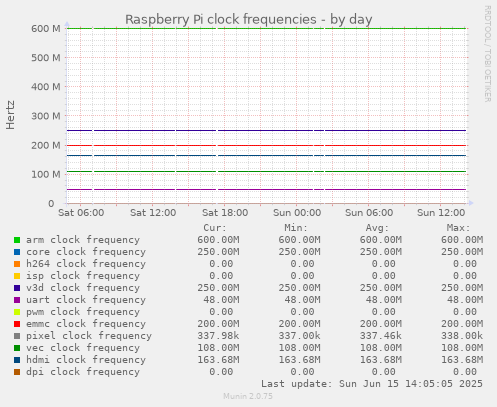Click the pixel clock maximum value 338.00k
Image resolution: width=497 pixels, height=407 pixels.
(462, 336)
